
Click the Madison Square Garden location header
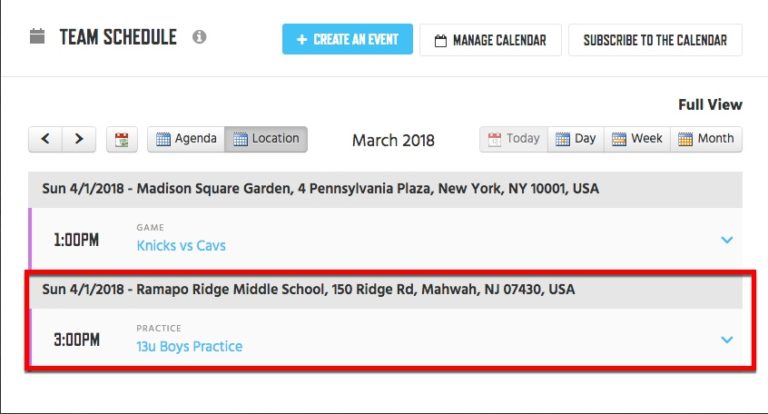385,189
